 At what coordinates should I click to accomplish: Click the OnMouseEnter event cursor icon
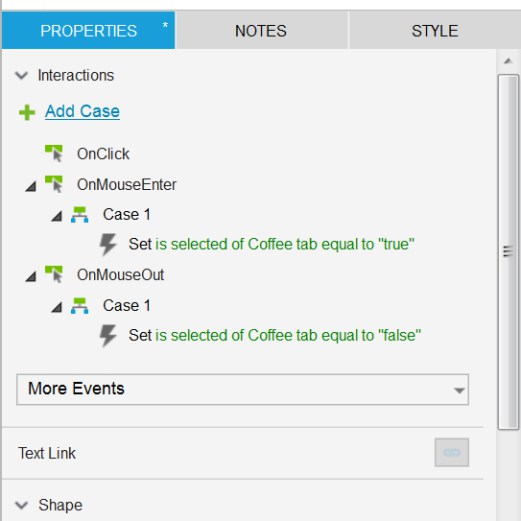point(54,184)
